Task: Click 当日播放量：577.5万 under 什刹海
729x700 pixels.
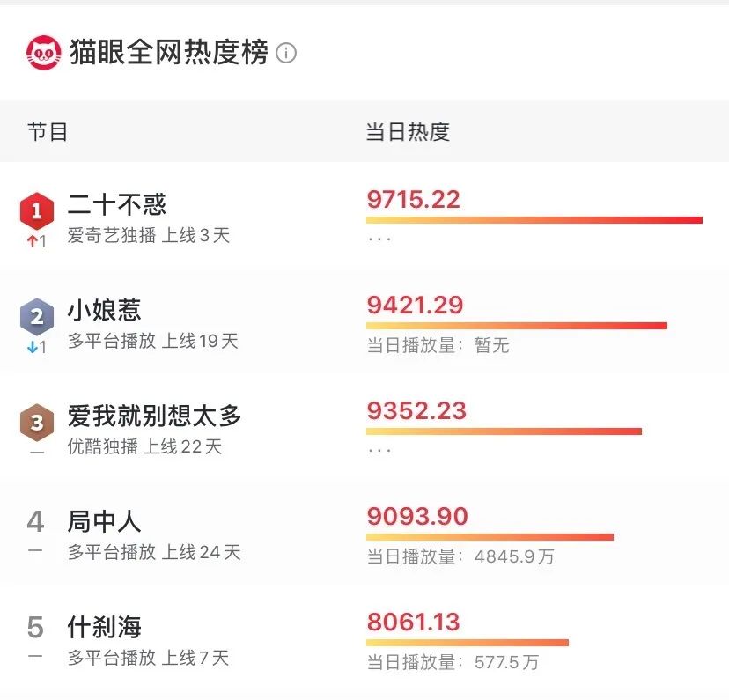Action: (451, 661)
